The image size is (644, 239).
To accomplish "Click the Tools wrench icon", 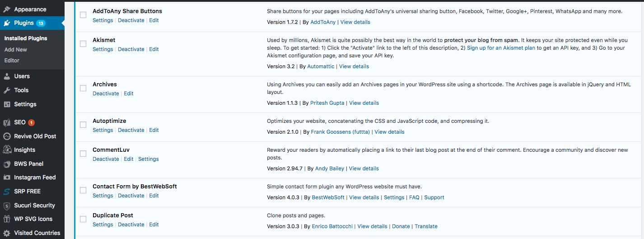I will pyautogui.click(x=7, y=90).
